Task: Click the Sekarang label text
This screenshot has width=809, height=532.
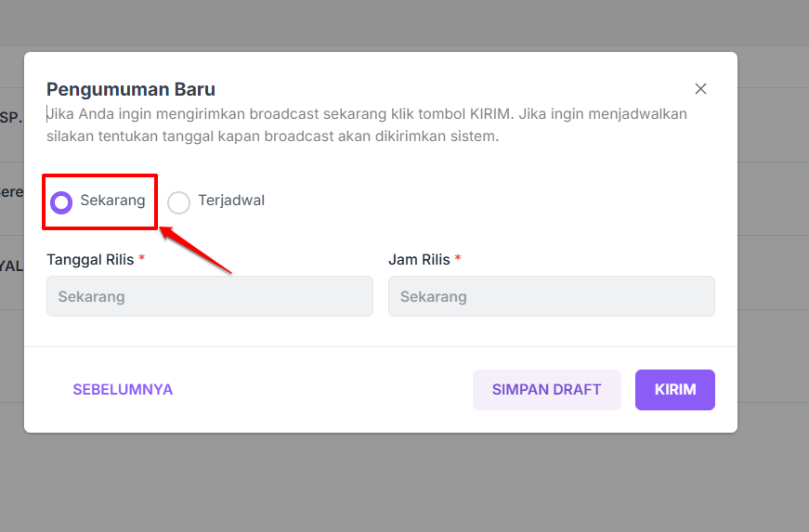Action: (112, 201)
